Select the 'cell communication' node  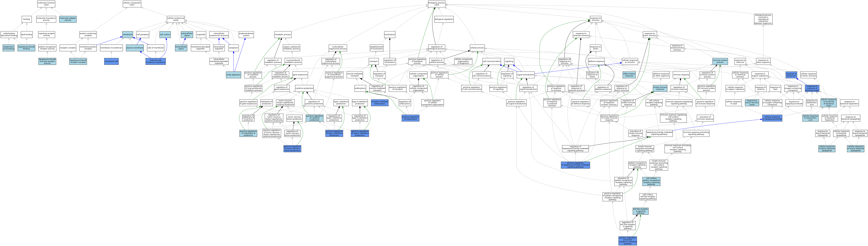(x=492, y=61)
